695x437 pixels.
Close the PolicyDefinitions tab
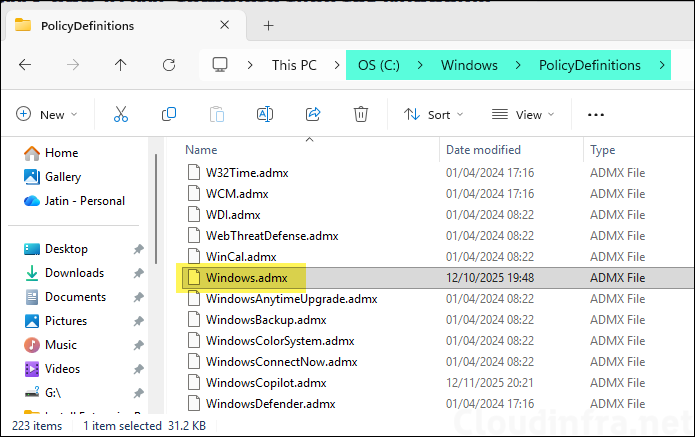(x=225, y=25)
